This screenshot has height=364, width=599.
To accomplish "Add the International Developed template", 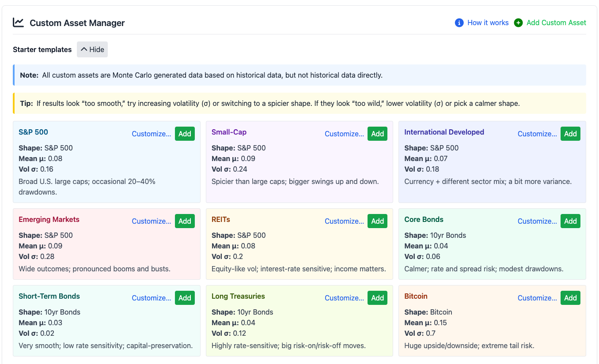I will pyautogui.click(x=570, y=134).
